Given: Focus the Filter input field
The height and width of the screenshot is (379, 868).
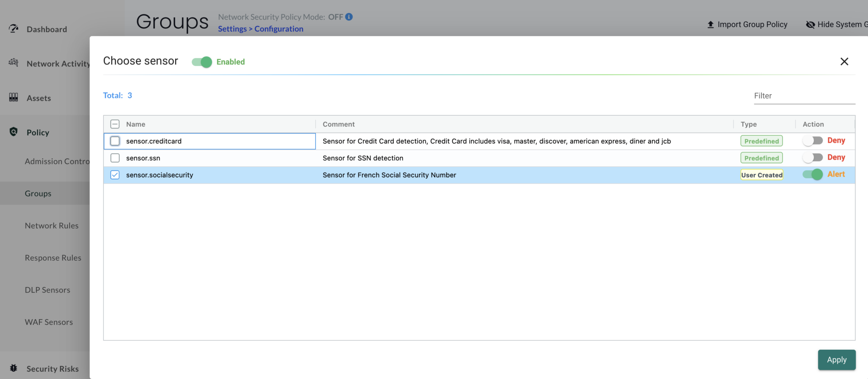Looking at the screenshot, I should (804, 96).
